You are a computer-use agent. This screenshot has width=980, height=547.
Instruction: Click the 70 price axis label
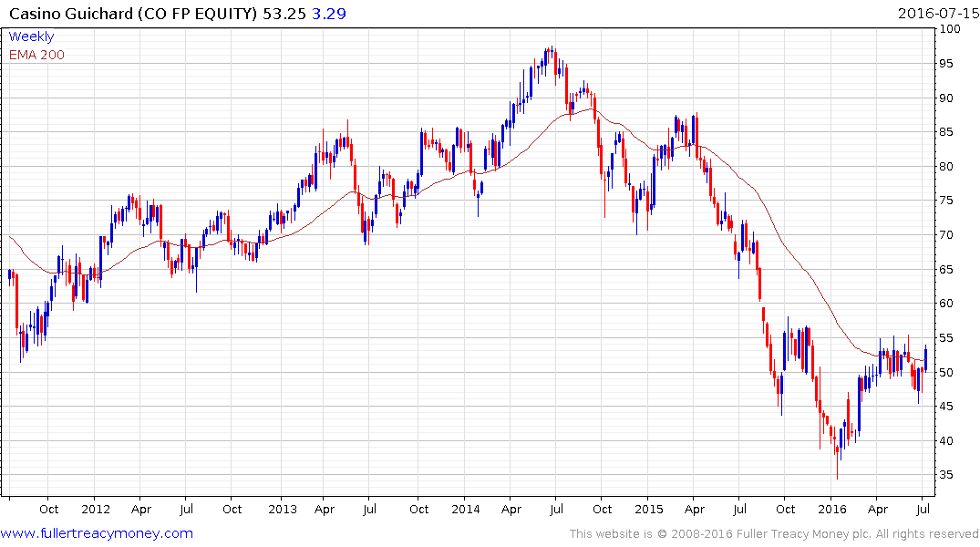(x=946, y=235)
